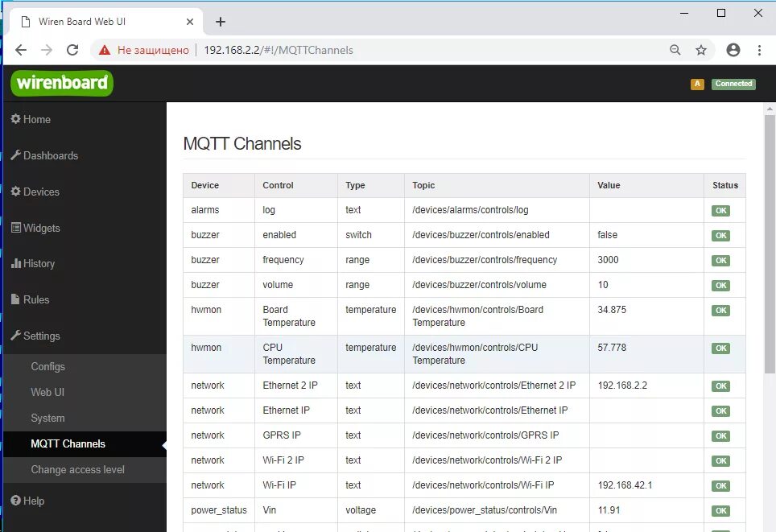Go back with the browser back arrow

pos(21,50)
